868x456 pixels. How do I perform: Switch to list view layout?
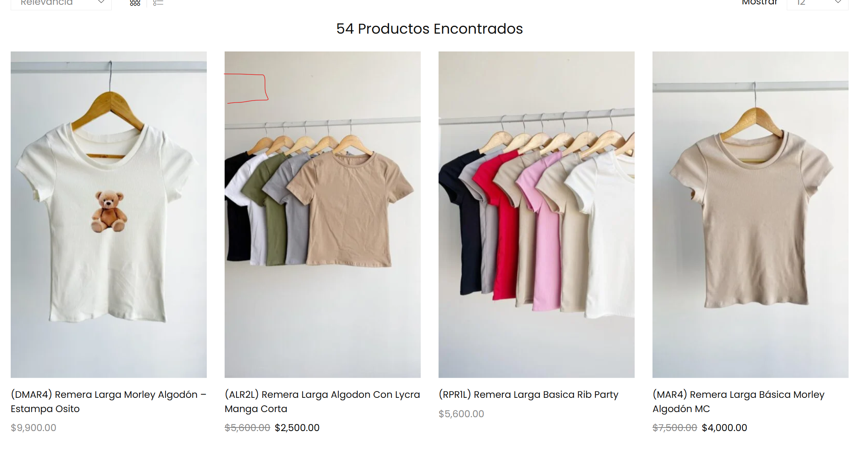158,3
